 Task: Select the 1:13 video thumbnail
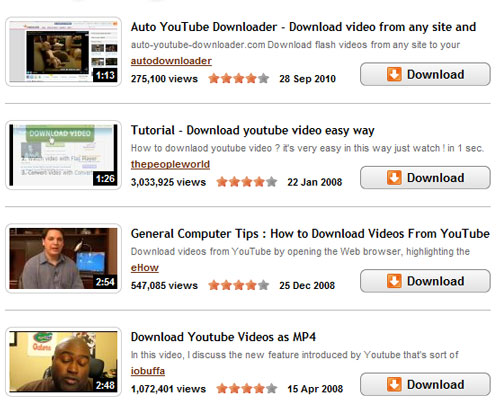coord(63,52)
